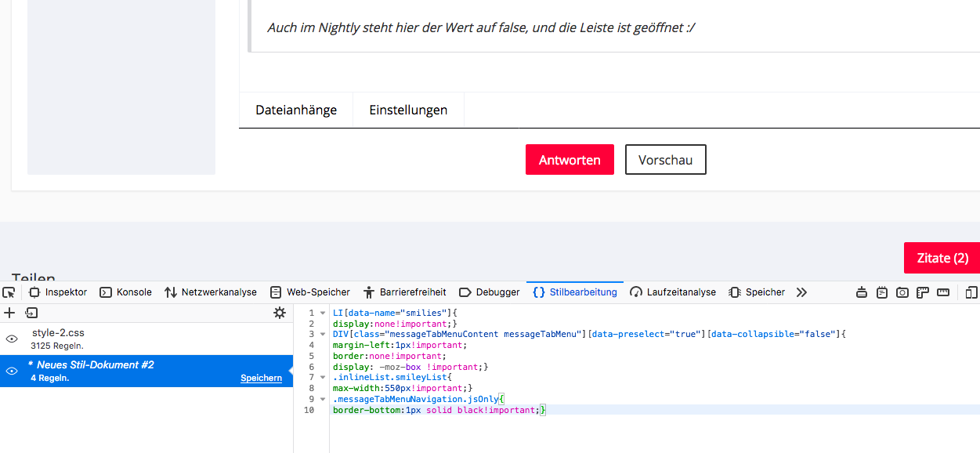Image resolution: width=980 pixels, height=453 pixels.
Task: Switch to the Netzwerkanalyse tab
Action: point(211,292)
